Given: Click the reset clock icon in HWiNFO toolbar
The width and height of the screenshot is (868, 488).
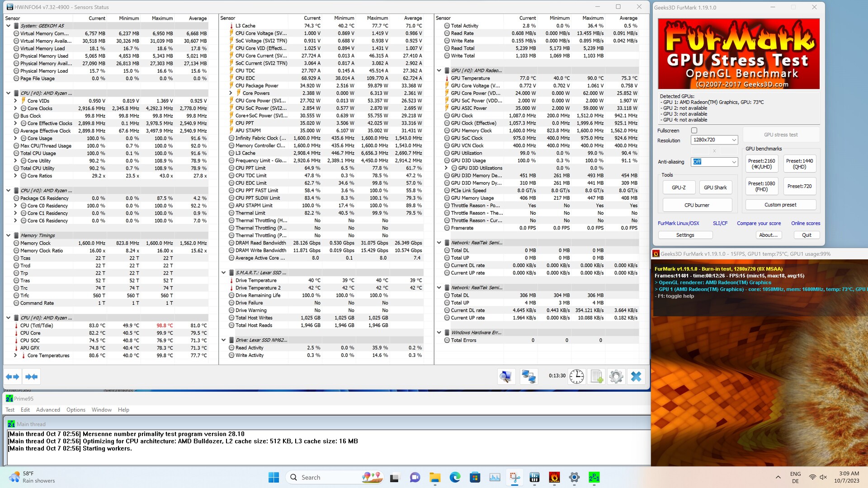Looking at the screenshot, I should pyautogui.click(x=576, y=376).
